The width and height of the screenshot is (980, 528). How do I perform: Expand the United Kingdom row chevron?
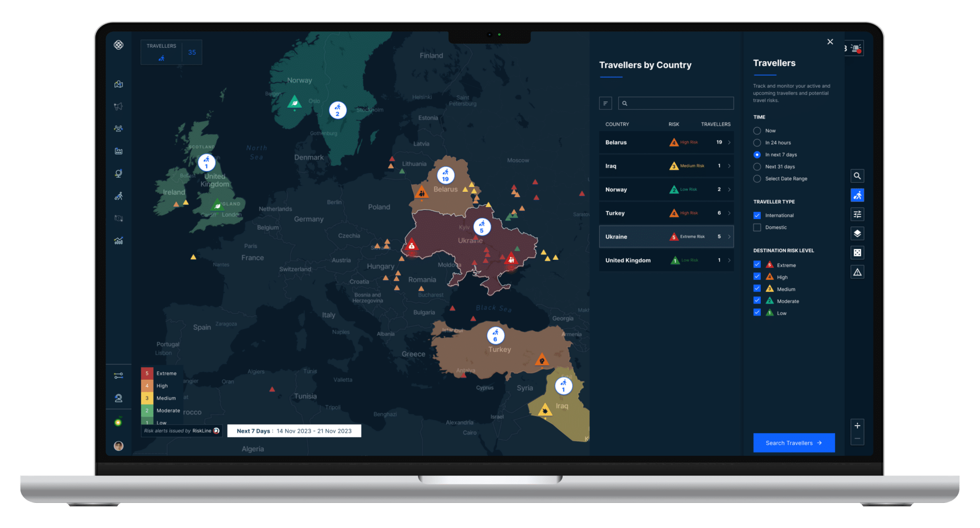point(729,260)
